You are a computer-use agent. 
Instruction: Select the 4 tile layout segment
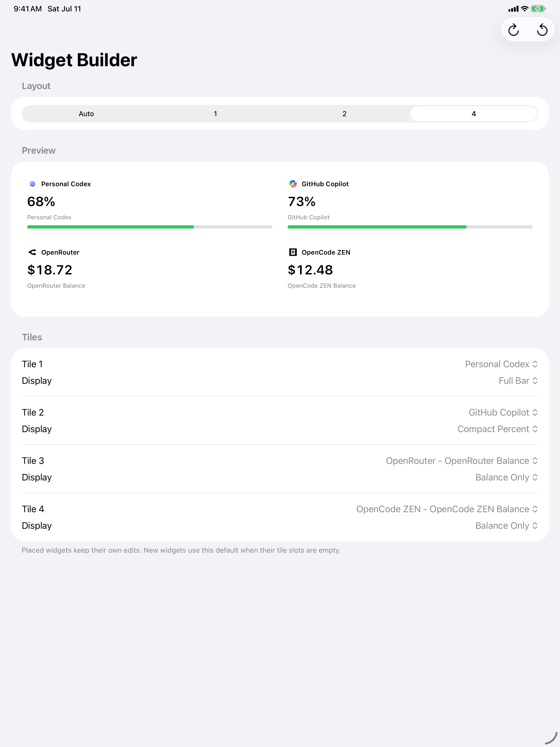tap(474, 114)
